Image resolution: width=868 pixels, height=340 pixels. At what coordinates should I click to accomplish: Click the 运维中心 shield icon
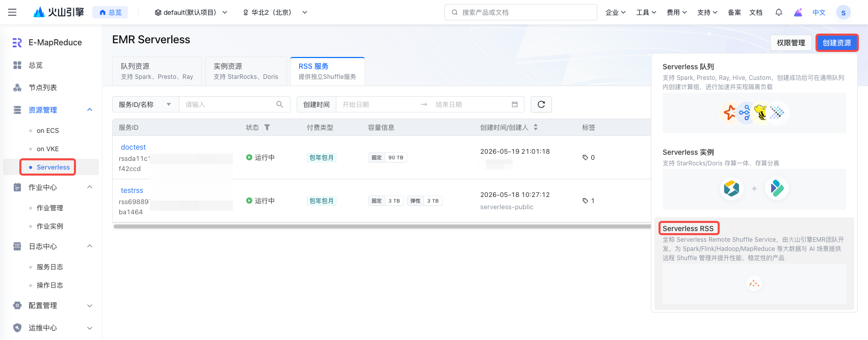pos(17,328)
